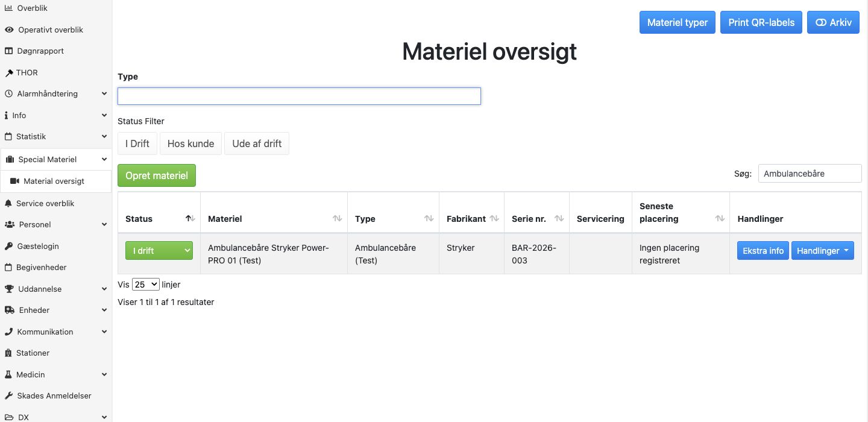The image size is (868, 422).
Task: Click the Service overblik bell icon
Action: (8, 203)
